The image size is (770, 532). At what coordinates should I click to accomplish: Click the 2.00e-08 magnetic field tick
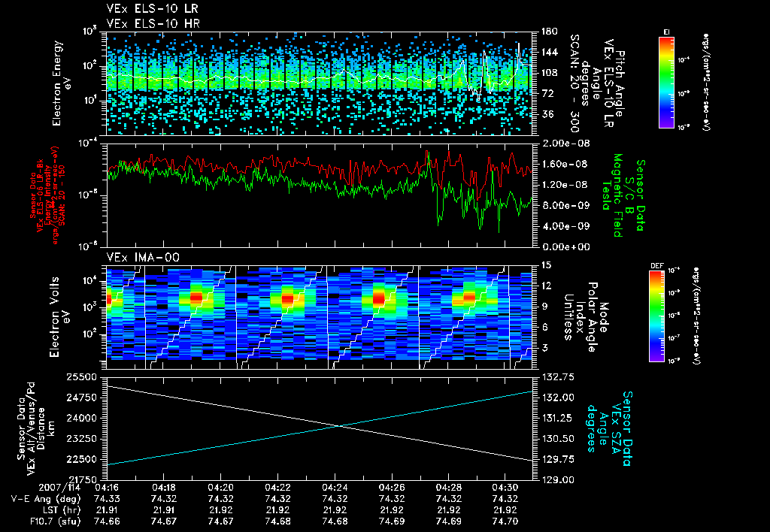tap(565, 144)
